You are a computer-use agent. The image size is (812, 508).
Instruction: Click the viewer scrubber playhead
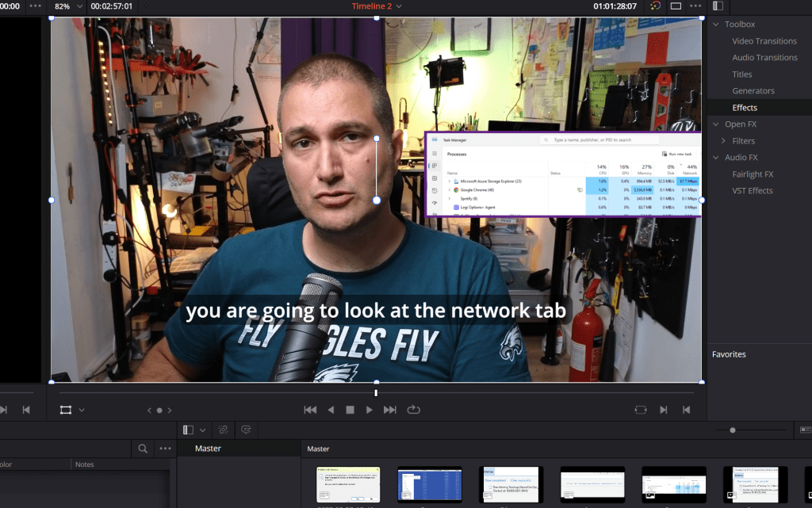(376, 392)
